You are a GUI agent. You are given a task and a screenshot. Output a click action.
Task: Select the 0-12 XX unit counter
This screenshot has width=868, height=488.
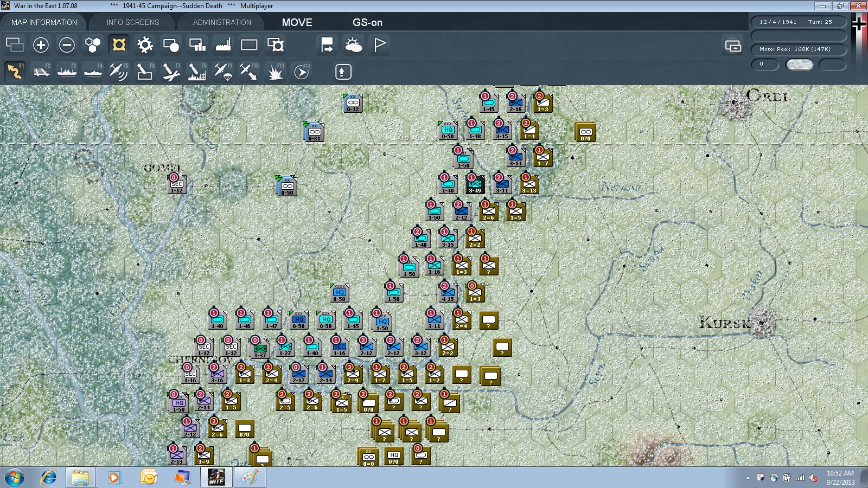coord(353,103)
